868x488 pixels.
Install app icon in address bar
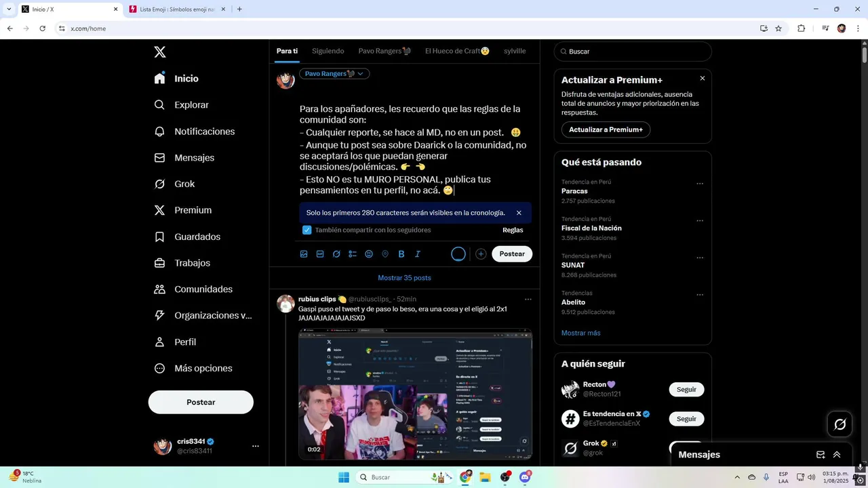coord(764,28)
